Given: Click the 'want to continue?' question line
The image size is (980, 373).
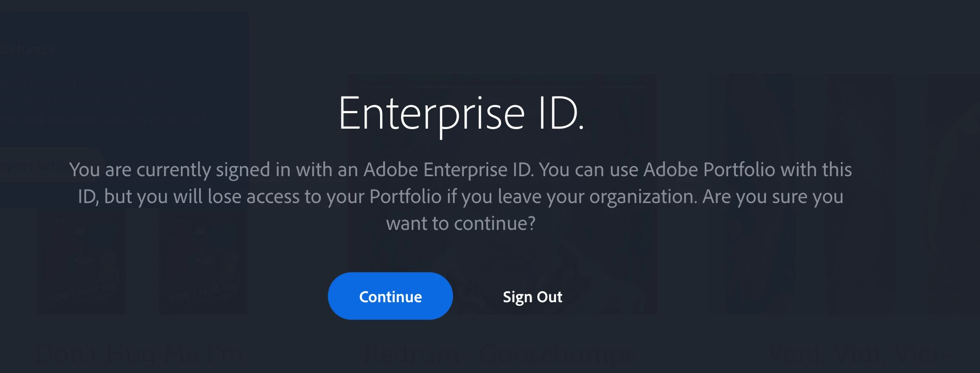Looking at the screenshot, I should click(461, 223).
